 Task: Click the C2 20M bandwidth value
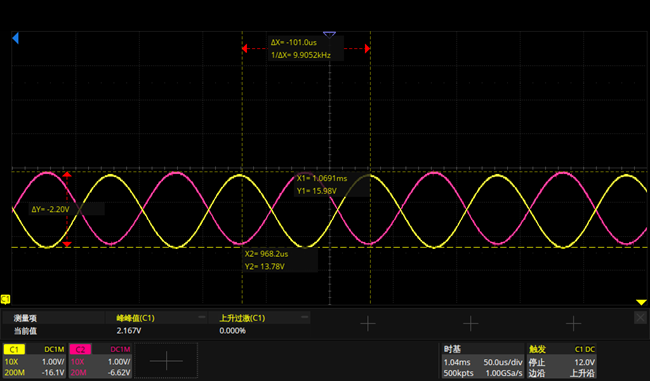pyautogui.click(x=78, y=372)
